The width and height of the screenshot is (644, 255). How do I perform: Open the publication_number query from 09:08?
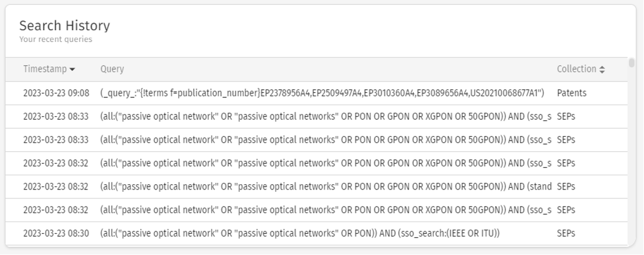322,93
